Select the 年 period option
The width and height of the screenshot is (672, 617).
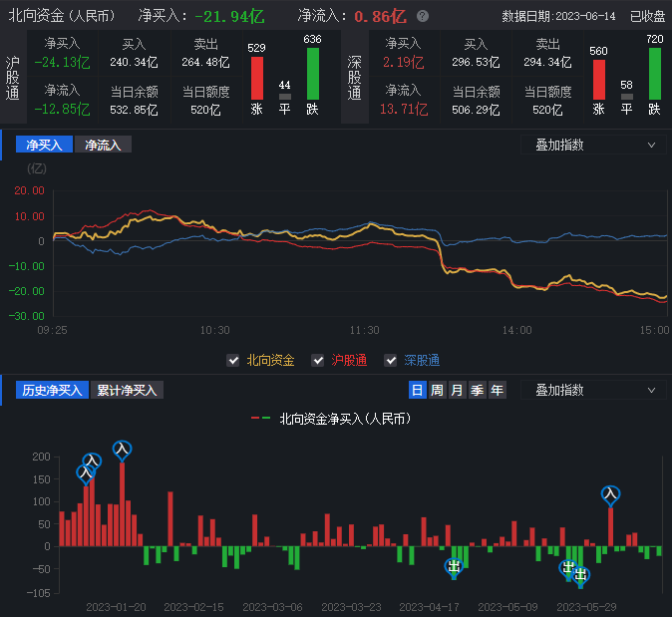click(497, 391)
